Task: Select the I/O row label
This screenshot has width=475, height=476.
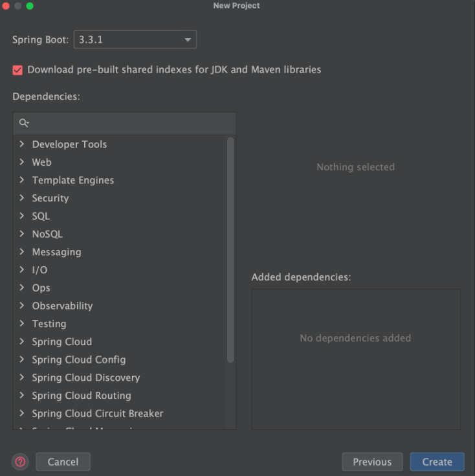Action: pos(39,269)
